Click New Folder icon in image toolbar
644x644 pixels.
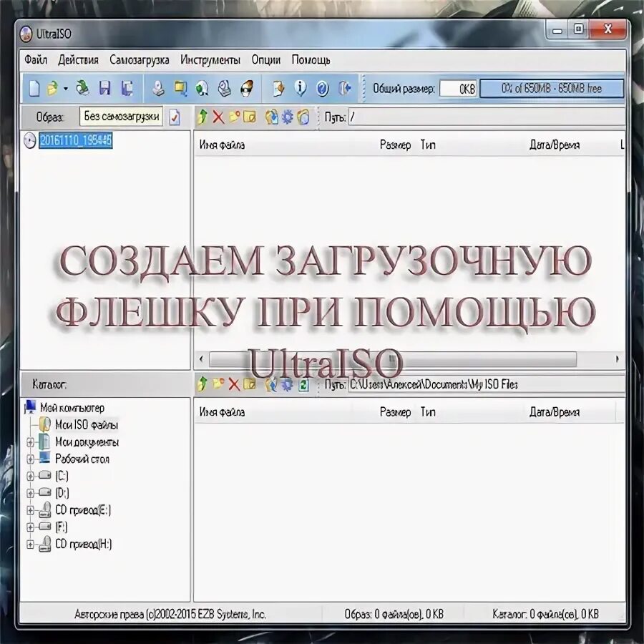234,117
